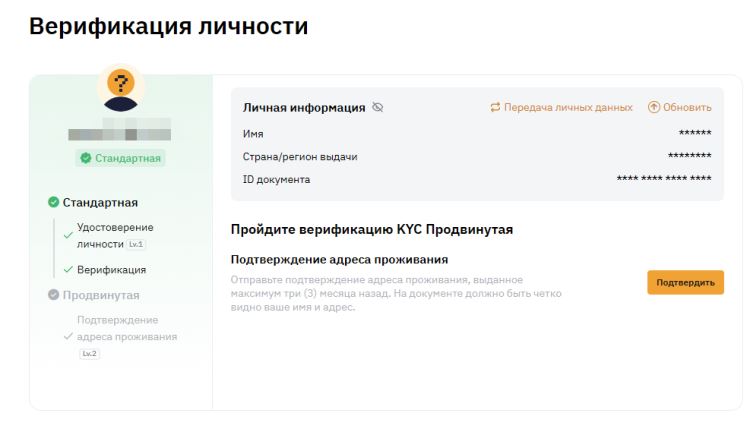Click the masked ID документа value

click(x=664, y=180)
